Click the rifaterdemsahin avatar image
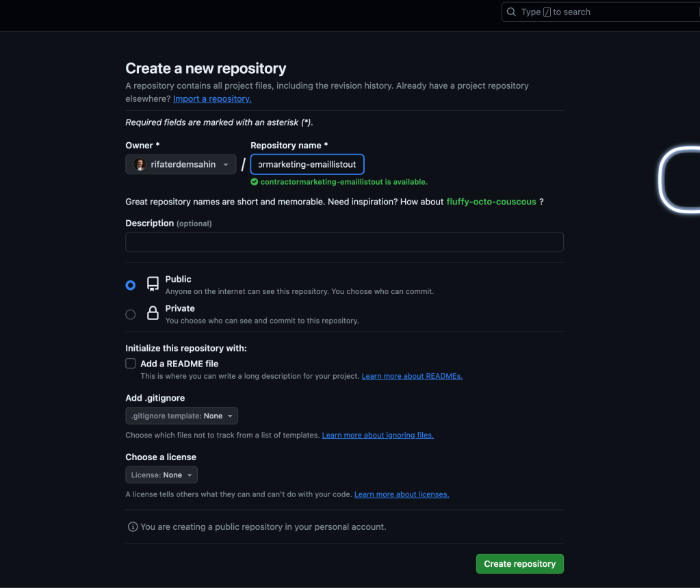This screenshot has width=700, height=588. coord(140,164)
